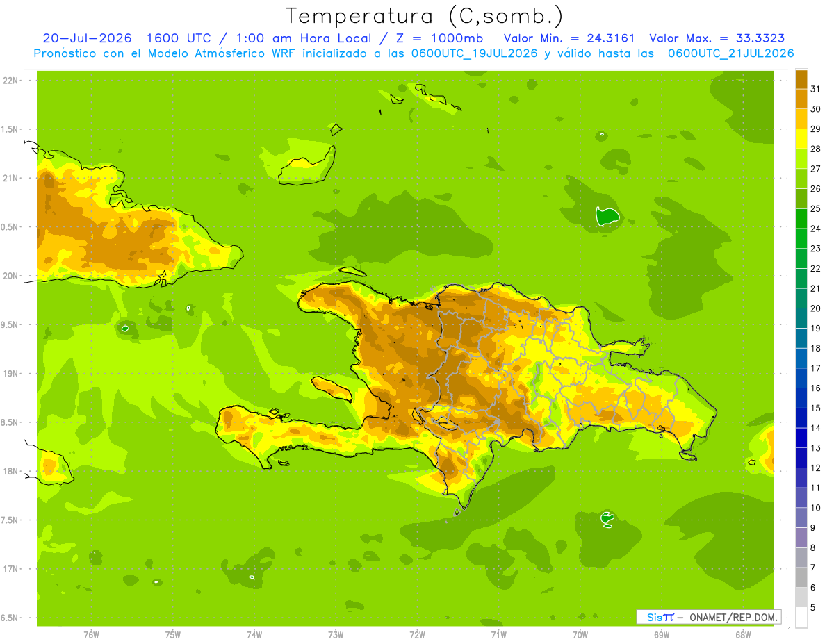Click the '20N' latitude label
Screen dimensions: 834x644
tap(11, 276)
